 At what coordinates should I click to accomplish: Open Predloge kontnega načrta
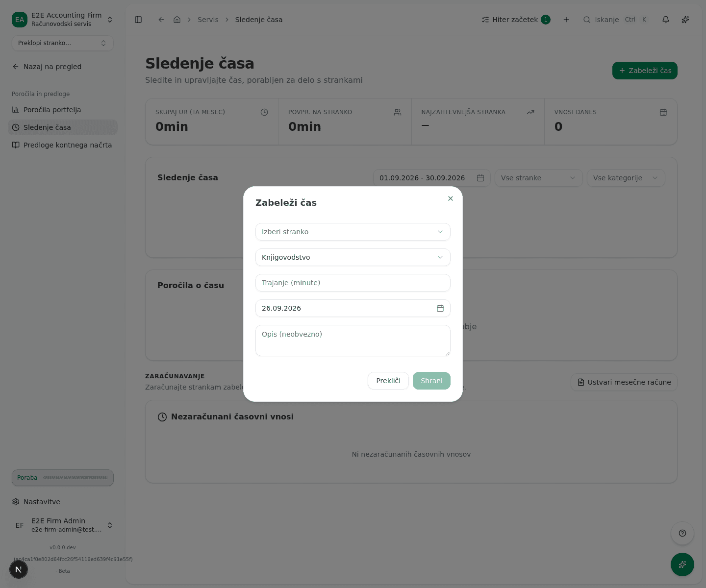click(63, 145)
